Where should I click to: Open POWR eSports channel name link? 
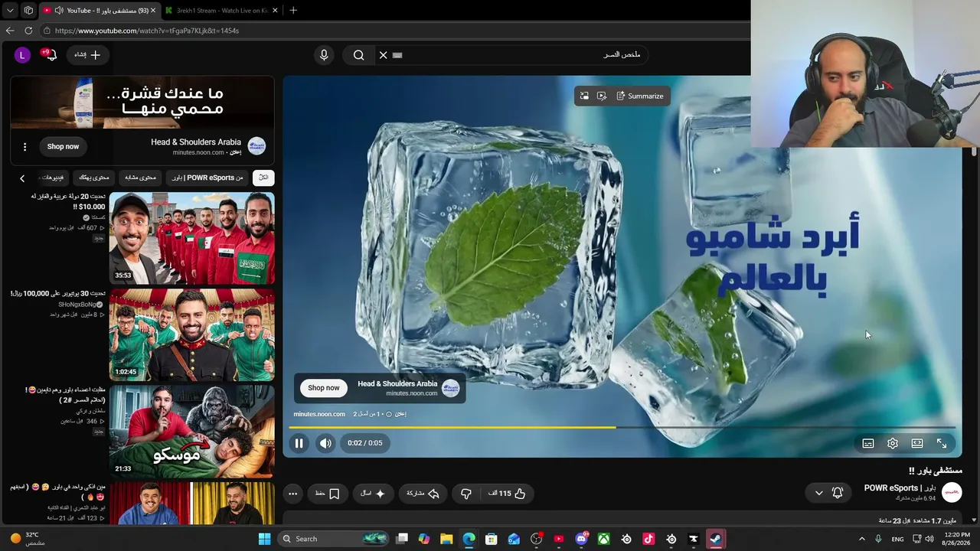click(900, 488)
